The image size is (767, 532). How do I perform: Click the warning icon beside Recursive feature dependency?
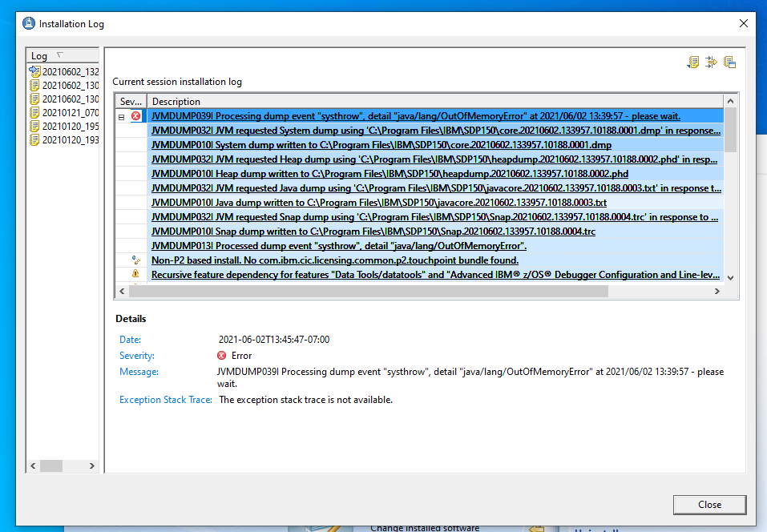[135, 274]
